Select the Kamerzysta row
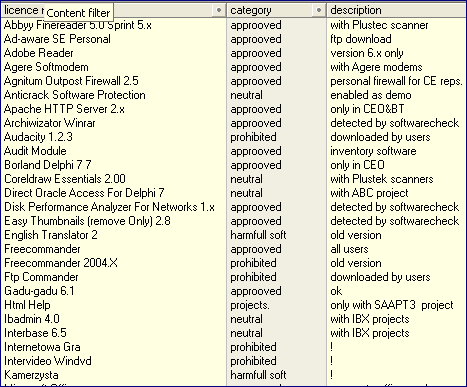The image size is (467, 387). coord(31,375)
